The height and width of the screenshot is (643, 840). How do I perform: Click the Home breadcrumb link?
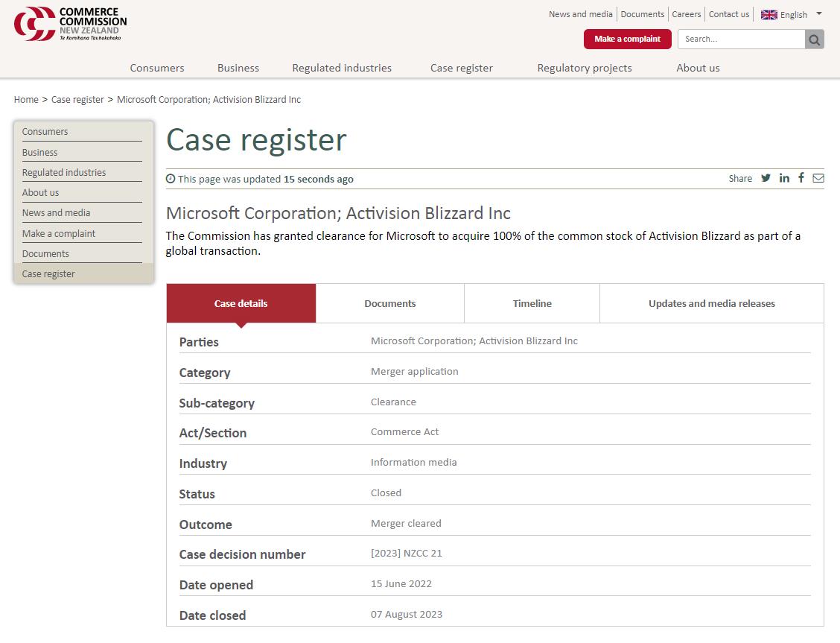(26, 99)
